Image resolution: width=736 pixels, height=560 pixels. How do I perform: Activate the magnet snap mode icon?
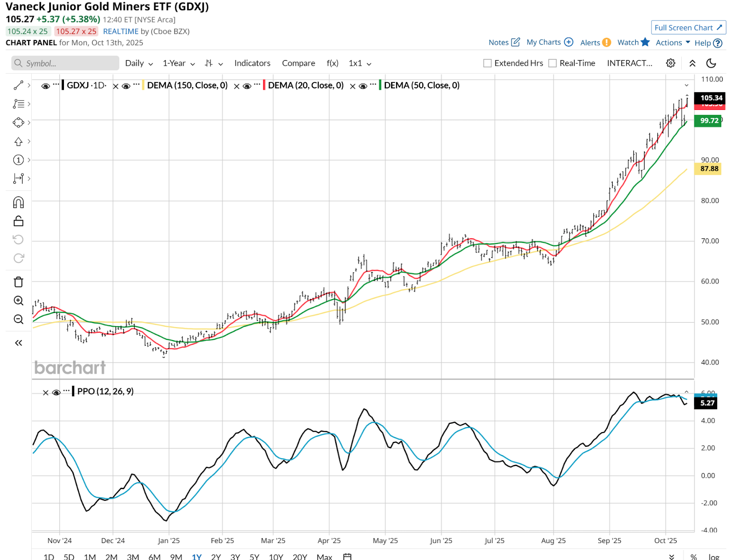pyautogui.click(x=18, y=202)
